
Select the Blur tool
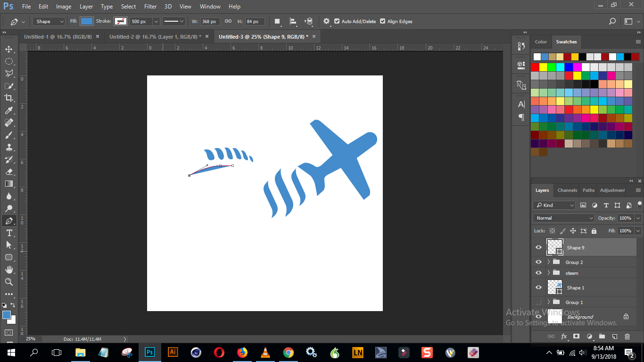(x=8, y=196)
